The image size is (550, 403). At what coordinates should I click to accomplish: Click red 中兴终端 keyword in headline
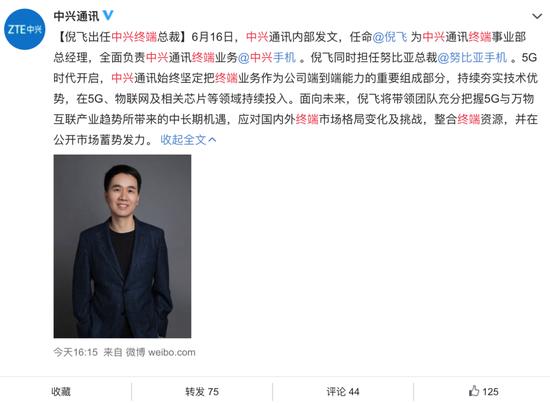[x=134, y=36]
